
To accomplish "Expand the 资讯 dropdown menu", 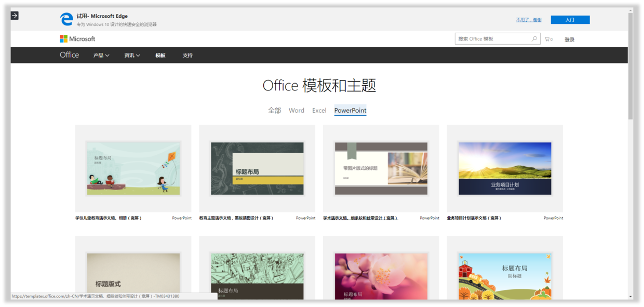I will (132, 56).
